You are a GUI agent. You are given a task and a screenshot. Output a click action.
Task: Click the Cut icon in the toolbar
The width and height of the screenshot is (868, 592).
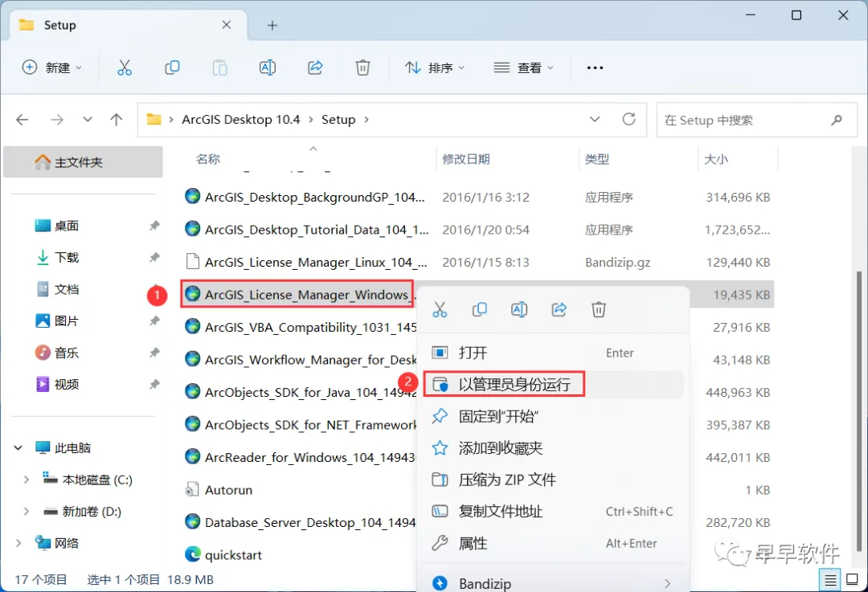(x=125, y=67)
